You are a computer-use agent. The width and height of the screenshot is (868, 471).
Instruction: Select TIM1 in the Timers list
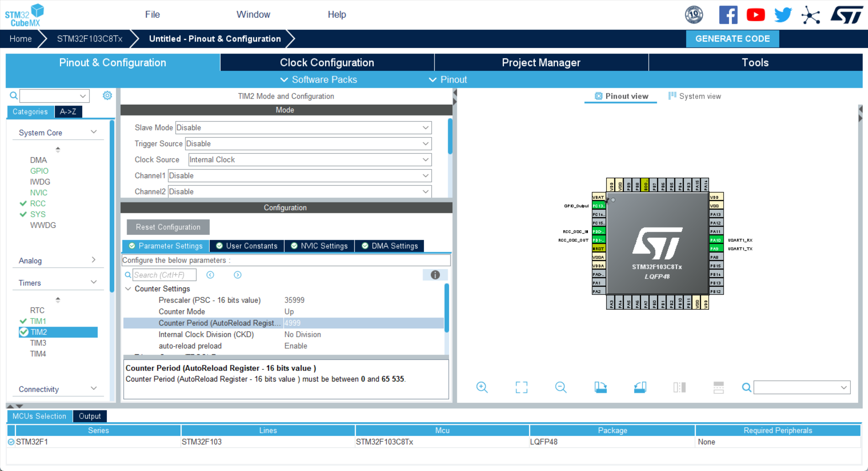pyautogui.click(x=38, y=321)
